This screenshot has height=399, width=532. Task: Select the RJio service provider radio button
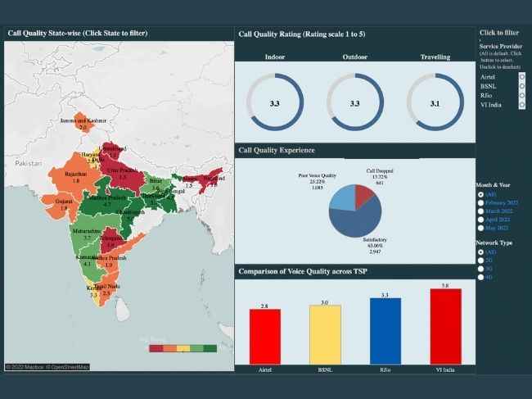(x=522, y=95)
